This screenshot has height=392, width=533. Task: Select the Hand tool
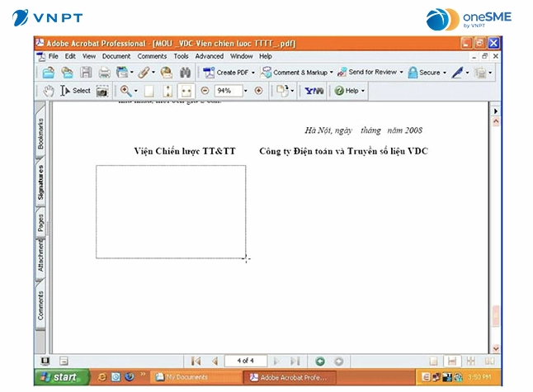coord(49,91)
